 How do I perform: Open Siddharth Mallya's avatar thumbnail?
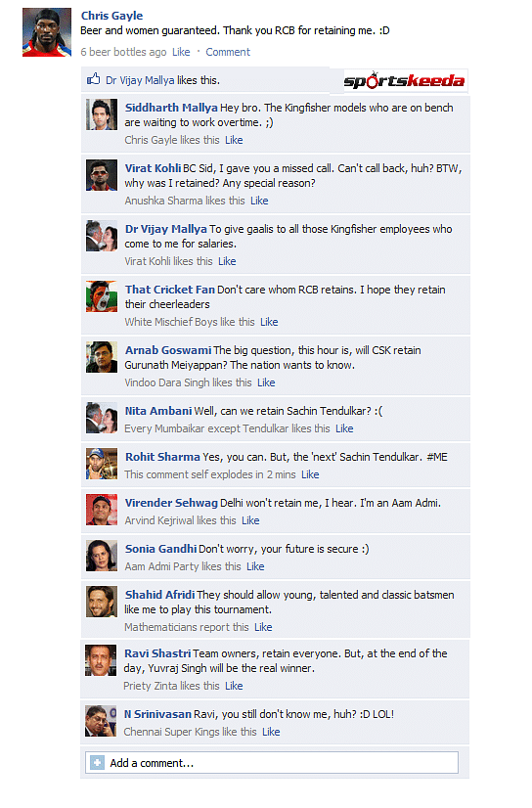tap(102, 114)
